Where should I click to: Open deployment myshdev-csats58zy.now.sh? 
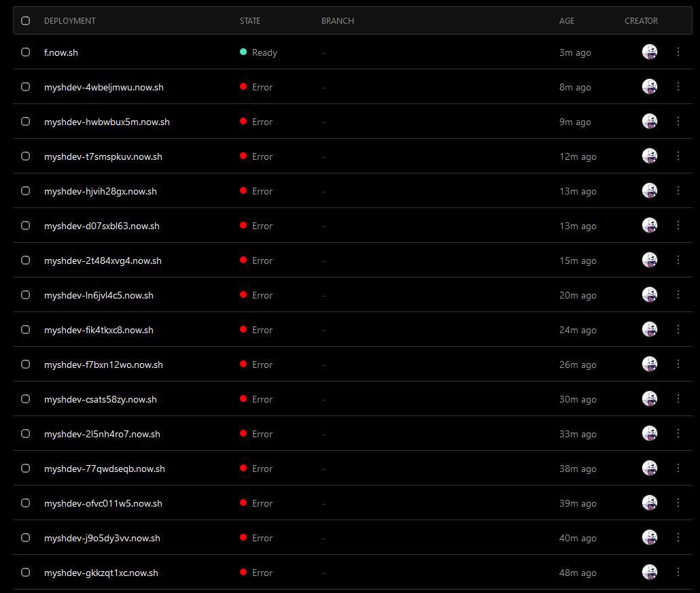coord(101,399)
